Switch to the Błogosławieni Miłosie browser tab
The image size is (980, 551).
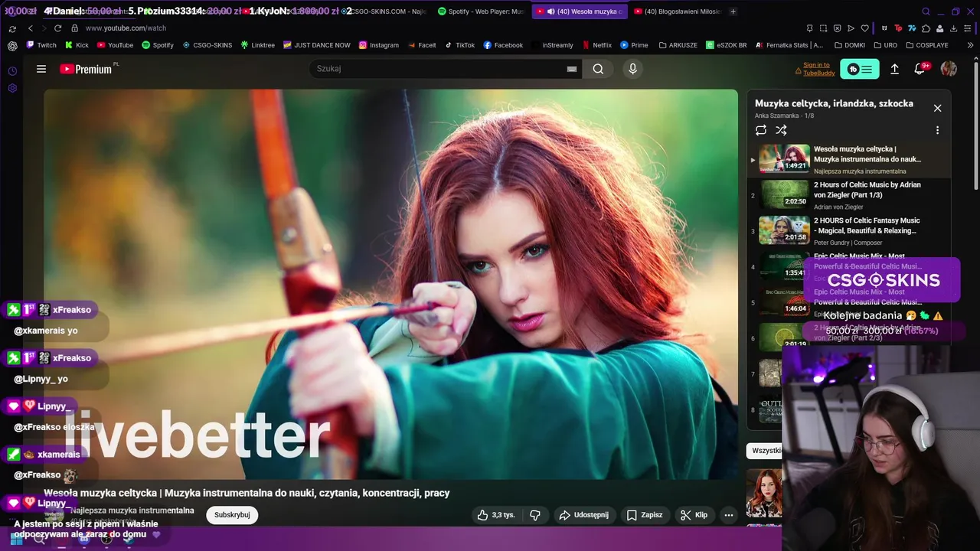coord(677,11)
